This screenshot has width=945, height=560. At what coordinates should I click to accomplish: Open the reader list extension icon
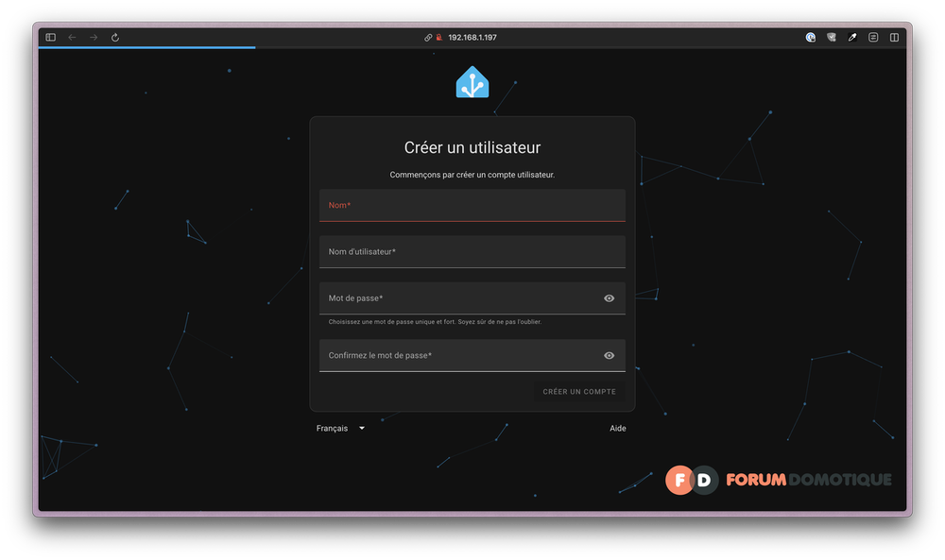873,38
